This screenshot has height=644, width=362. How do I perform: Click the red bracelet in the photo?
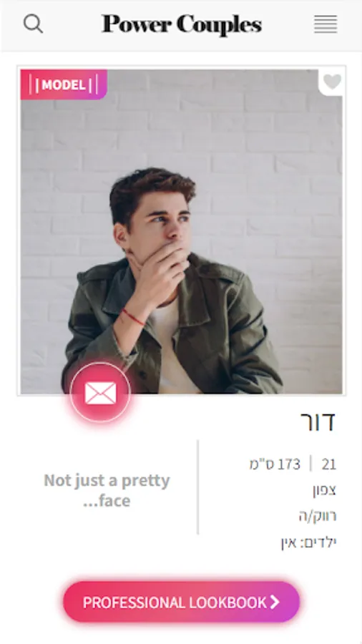(x=132, y=318)
